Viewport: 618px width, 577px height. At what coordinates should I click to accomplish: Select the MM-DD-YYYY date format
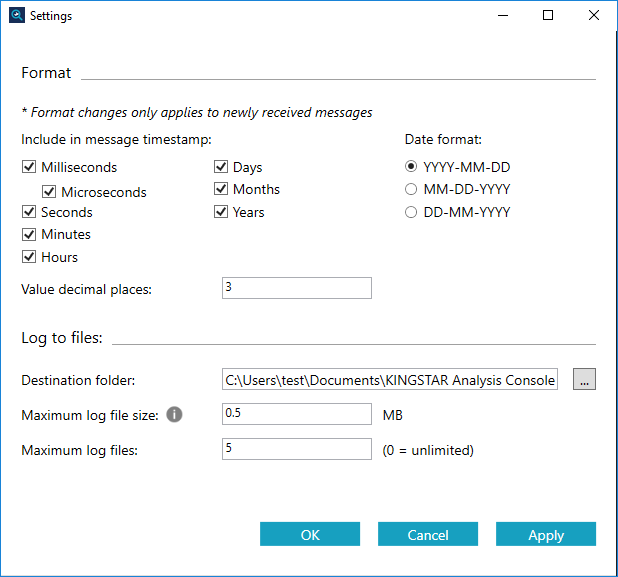tap(410, 190)
